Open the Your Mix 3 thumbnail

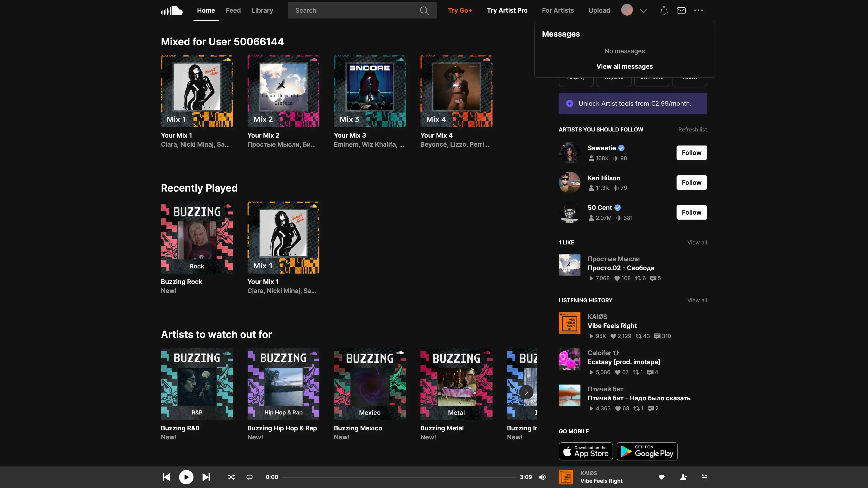(370, 91)
